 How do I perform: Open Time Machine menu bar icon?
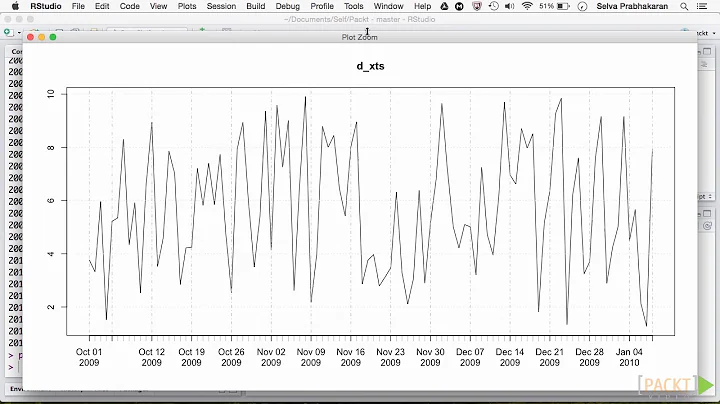coord(494,6)
